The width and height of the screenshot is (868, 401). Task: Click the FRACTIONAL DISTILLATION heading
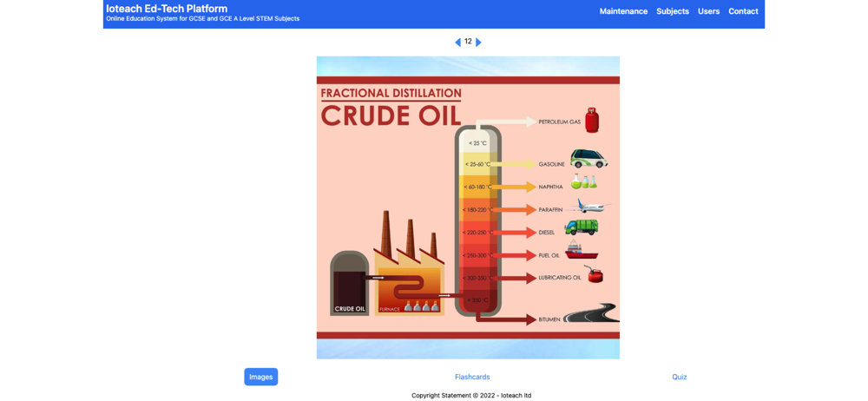tap(391, 93)
